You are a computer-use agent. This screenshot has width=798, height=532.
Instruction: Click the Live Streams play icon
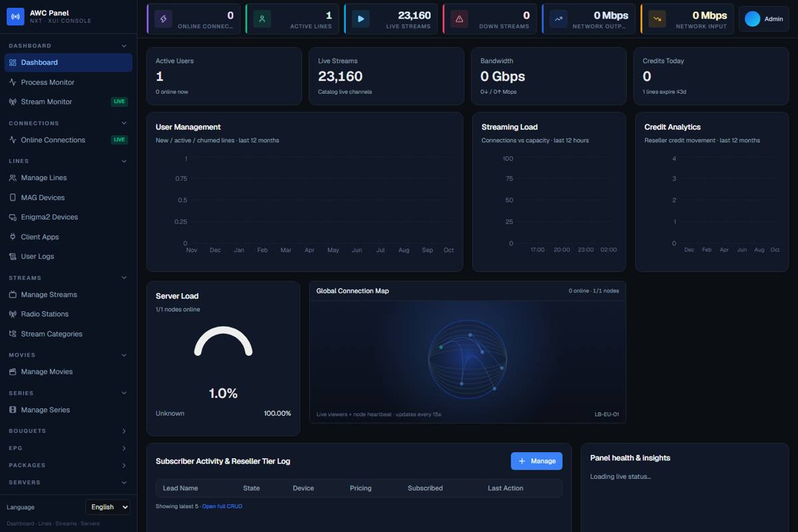point(360,19)
